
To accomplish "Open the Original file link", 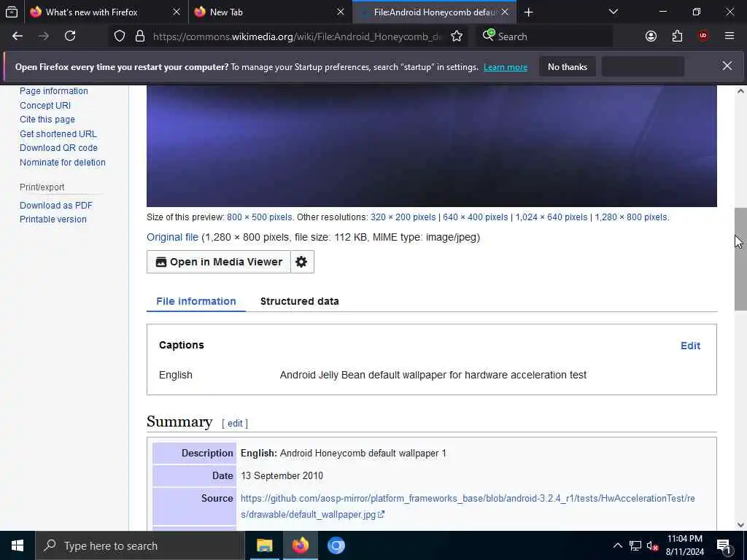I will click(x=172, y=237).
